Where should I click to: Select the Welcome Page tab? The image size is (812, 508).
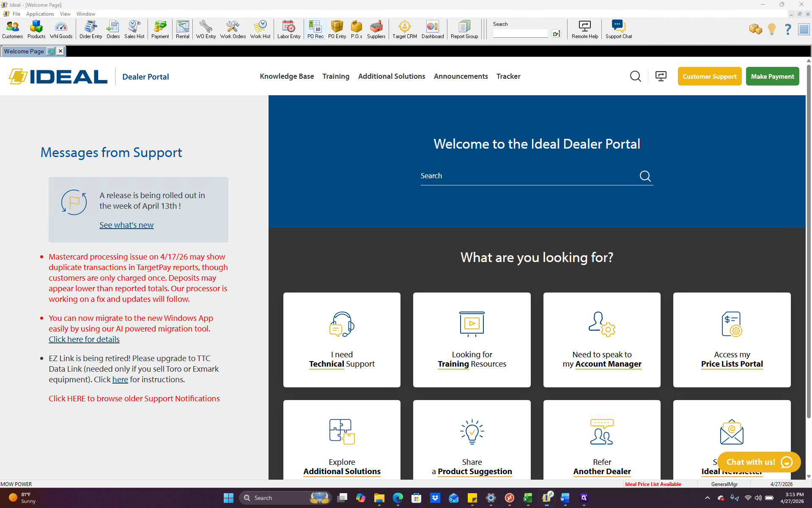[24, 51]
